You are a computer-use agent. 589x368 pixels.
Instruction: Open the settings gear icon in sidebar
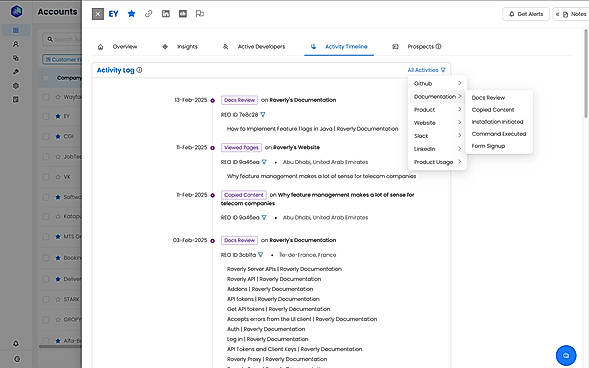click(x=15, y=86)
